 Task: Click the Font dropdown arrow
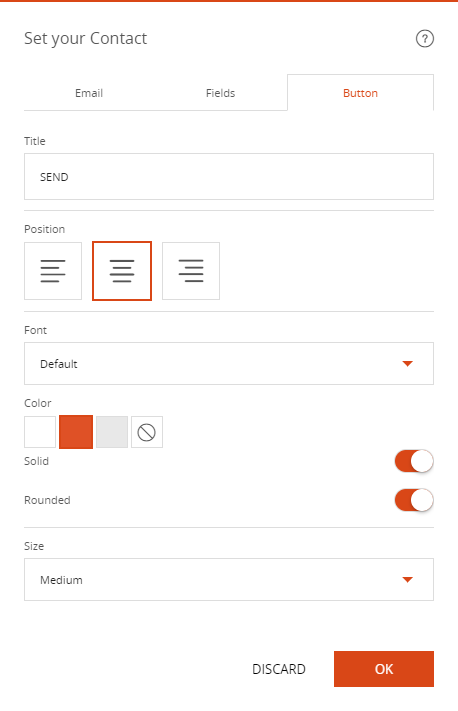coord(407,364)
